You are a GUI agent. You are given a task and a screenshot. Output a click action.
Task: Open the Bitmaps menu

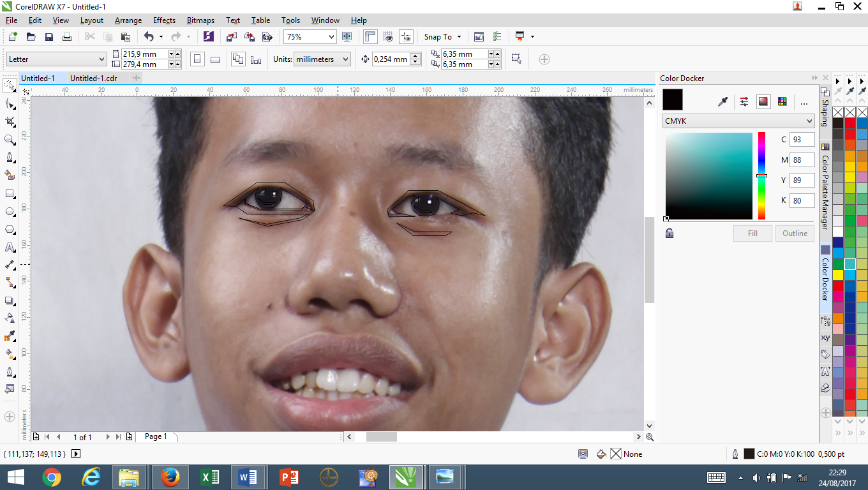coord(200,20)
